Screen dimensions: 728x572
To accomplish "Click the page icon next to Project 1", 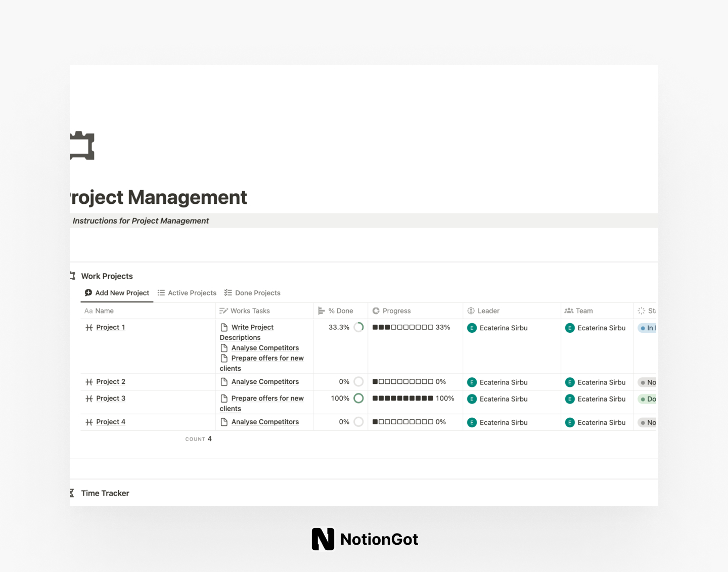I will coord(89,327).
